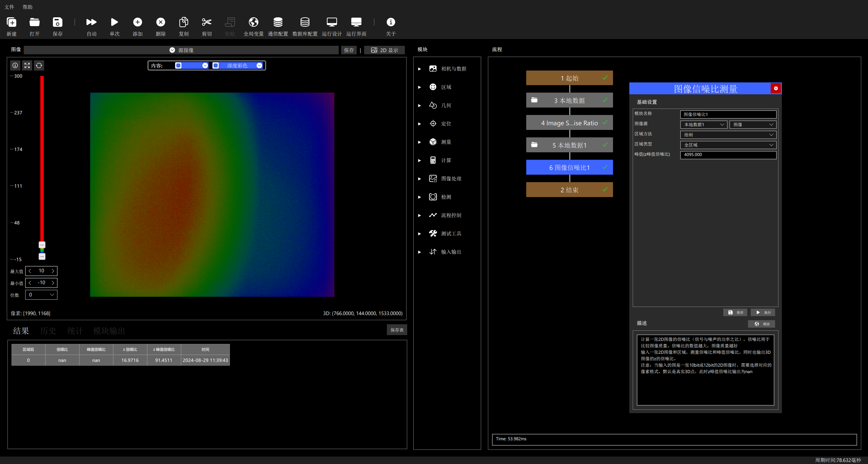Open 全局变量 global variables icon
The height and width of the screenshot is (464, 868).
click(x=254, y=22)
